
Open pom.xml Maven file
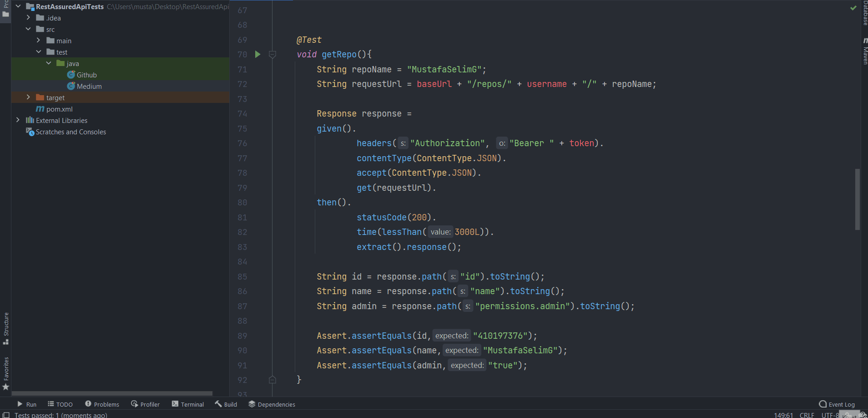[54, 109]
